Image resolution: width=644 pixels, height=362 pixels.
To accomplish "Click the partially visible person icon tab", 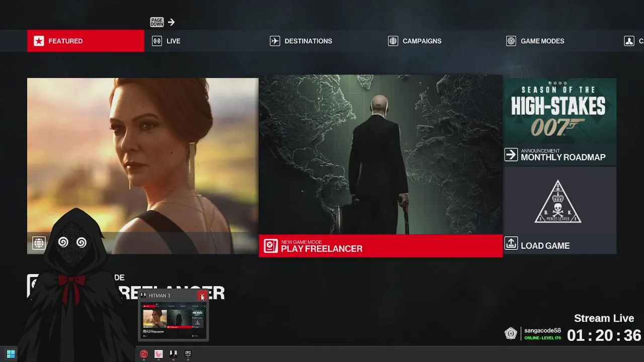I will (629, 41).
